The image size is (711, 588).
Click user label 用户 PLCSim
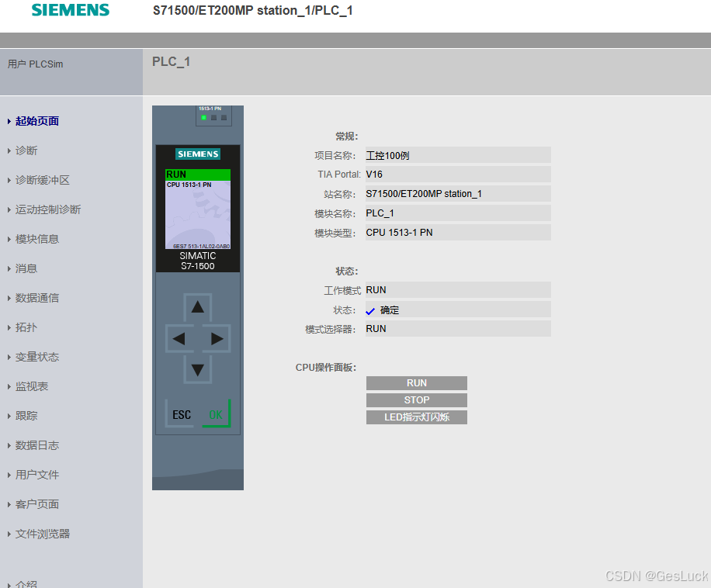[36, 64]
